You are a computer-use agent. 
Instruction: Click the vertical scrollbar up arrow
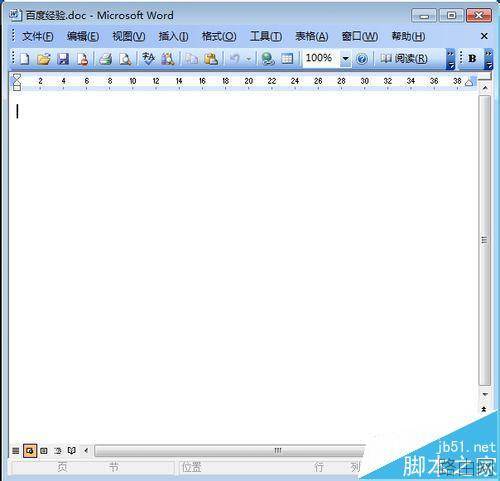click(x=485, y=88)
